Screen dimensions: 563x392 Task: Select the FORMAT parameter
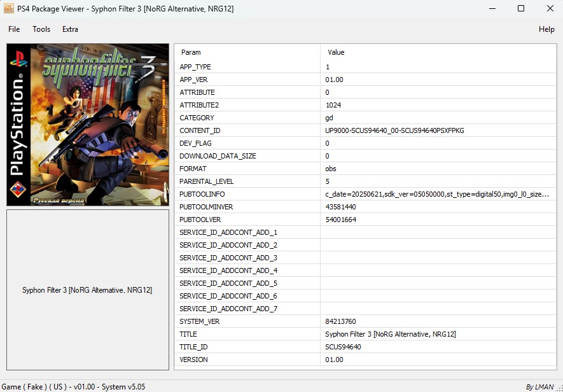[193, 169]
